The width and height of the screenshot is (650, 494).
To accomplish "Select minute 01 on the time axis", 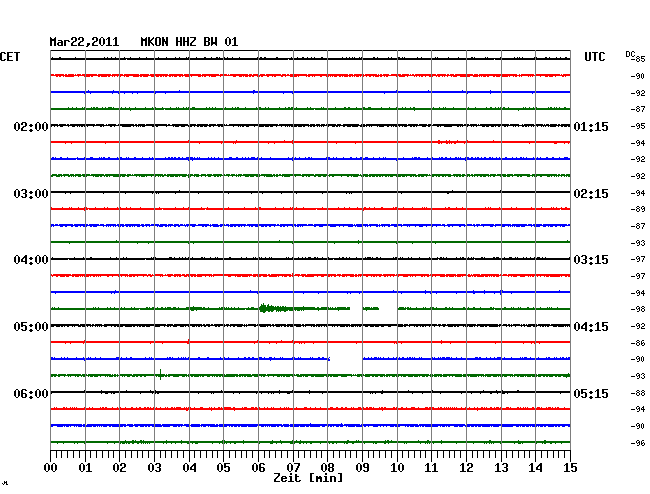I will tap(85, 468).
